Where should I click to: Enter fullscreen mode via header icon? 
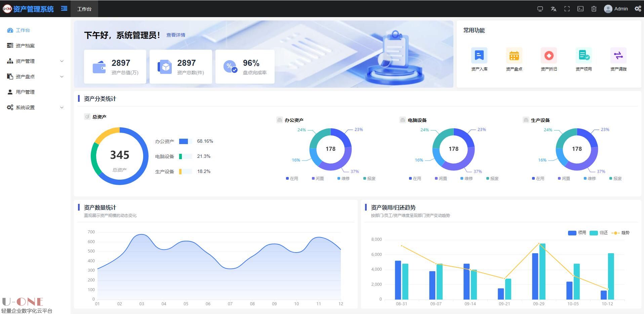[x=567, y=9]
